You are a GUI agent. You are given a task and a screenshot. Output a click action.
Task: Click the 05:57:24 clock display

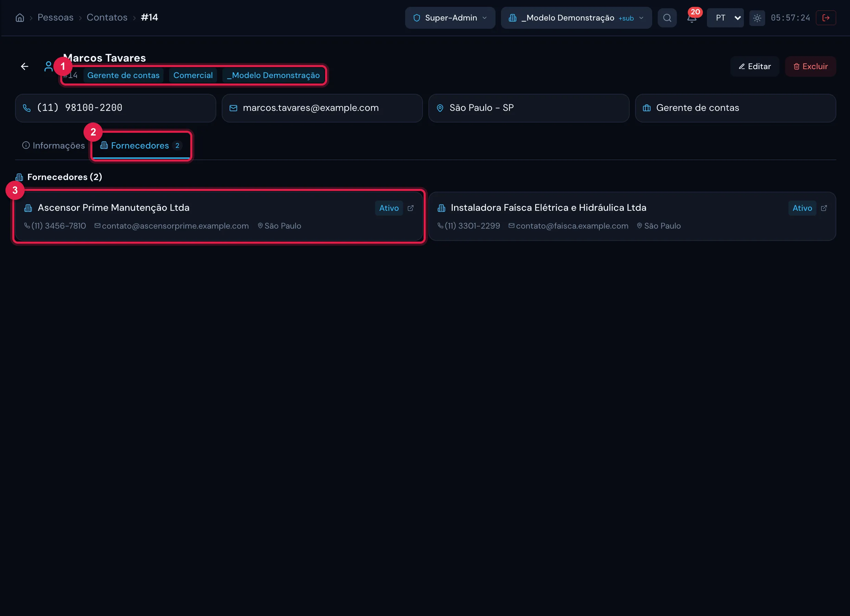(790, 17)
